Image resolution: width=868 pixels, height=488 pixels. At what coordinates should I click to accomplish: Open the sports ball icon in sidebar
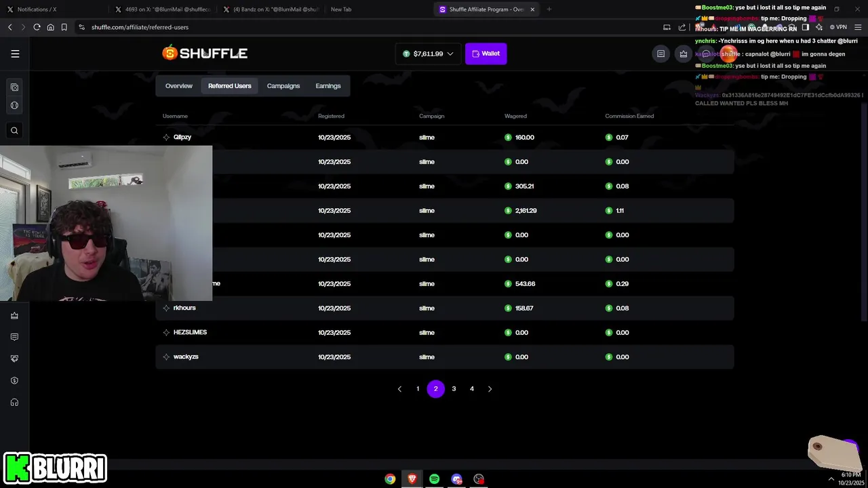14,106
